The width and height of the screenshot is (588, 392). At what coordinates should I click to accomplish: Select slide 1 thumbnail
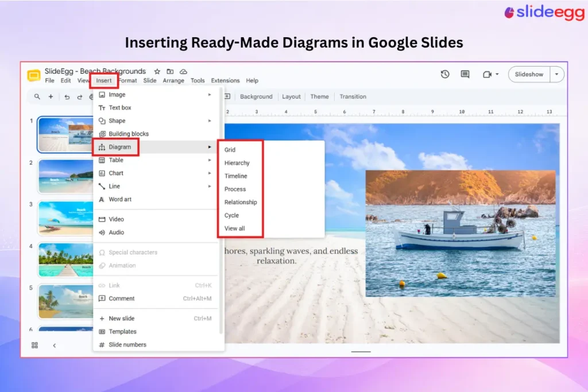(x=65, y=134)
